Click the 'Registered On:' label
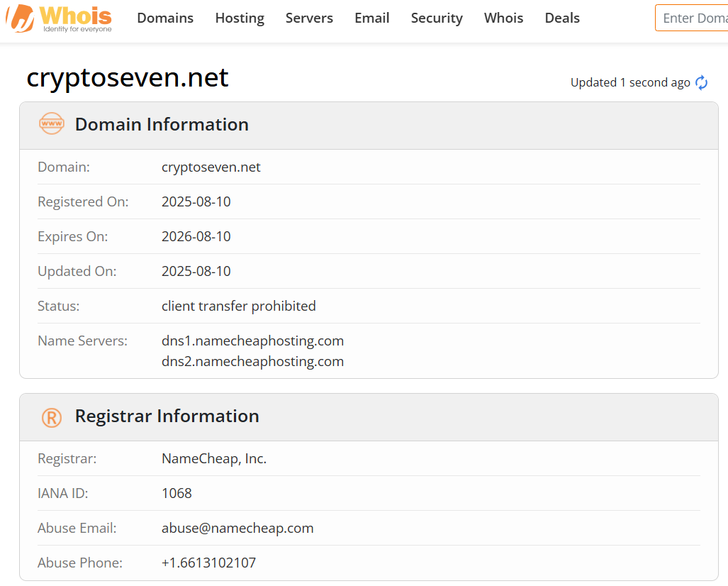Screen dimensions: 728x586 tap(83, 202)
